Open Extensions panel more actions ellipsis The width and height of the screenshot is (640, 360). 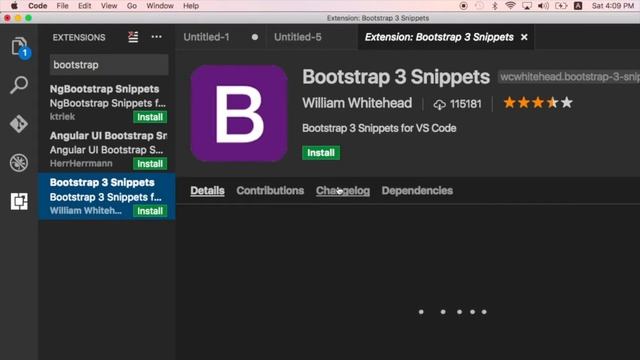tap(156, 37)
